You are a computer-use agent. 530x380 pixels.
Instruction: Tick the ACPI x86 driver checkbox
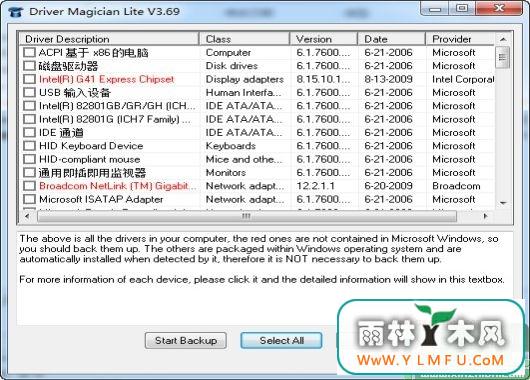coord(29,52)
